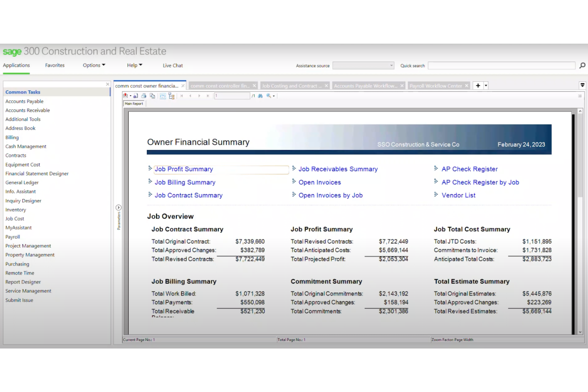Toggle the group tree icon
Image resolution: width=588 pixels, height=392 pixels.
point(171,96)
